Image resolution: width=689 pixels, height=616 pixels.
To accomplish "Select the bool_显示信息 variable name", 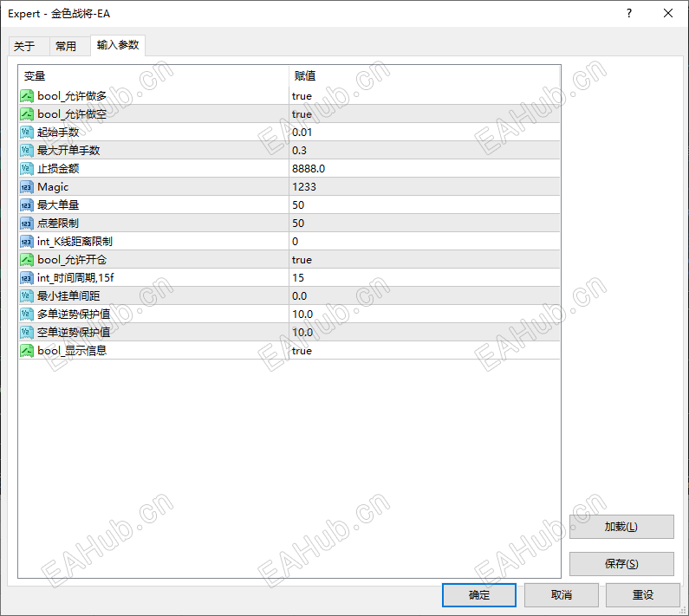I will click(72, 351).
